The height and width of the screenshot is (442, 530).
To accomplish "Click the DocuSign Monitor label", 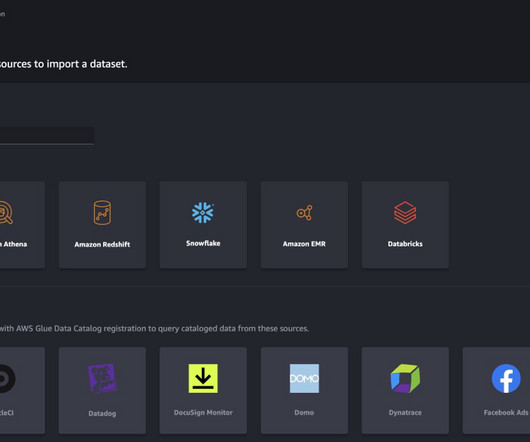I will (x=203, y=413).
